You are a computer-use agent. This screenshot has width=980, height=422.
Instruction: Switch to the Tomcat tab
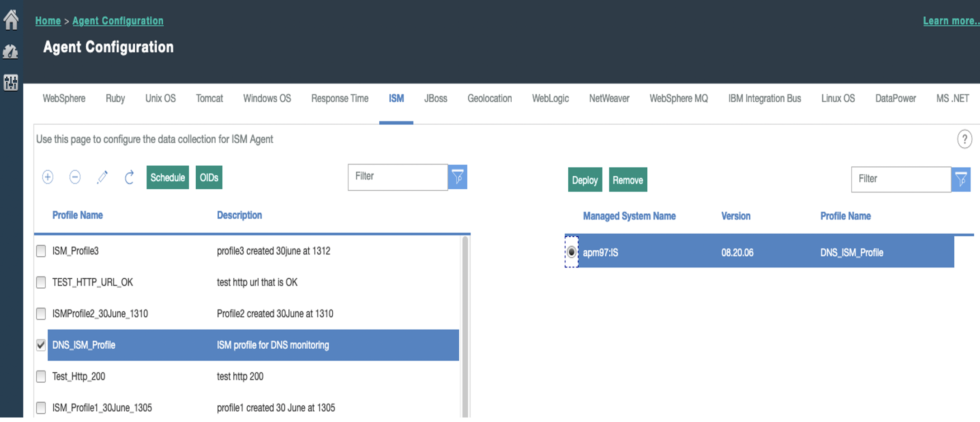pos(209,98)
